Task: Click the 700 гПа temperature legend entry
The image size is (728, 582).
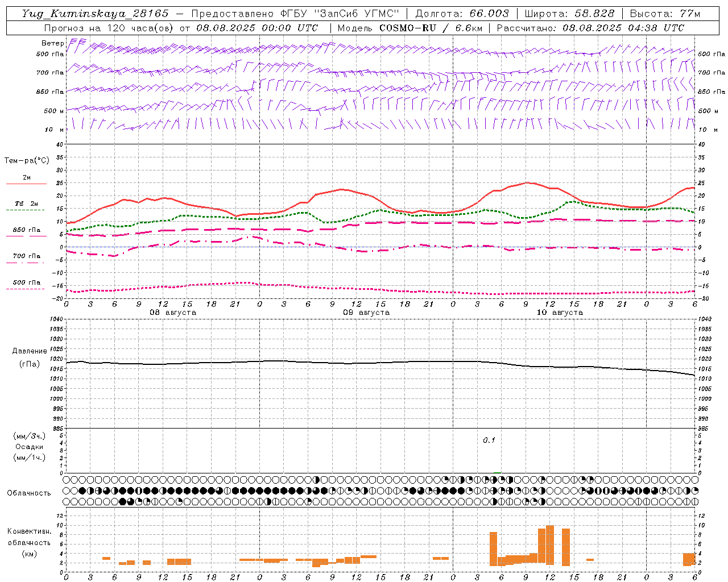Action: pos(27,256)
